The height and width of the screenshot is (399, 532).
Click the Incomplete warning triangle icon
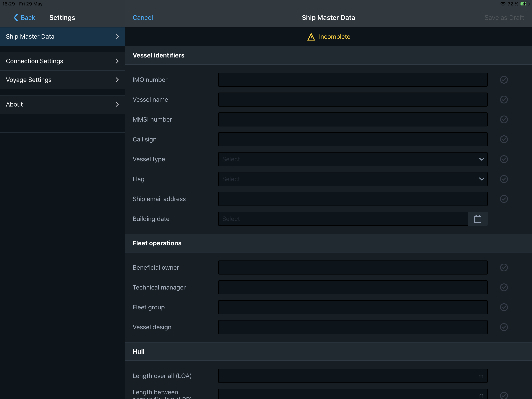[x=311, y=37]
